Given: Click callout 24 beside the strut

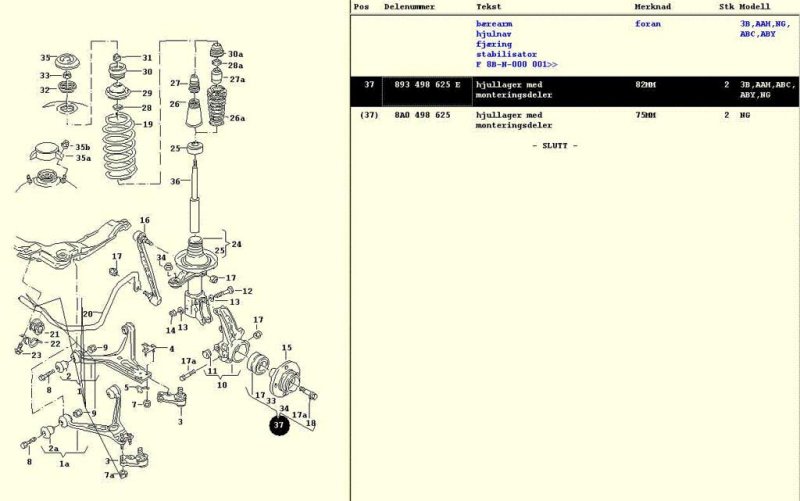Looking at the screenshot, I should tap(236, 244).
